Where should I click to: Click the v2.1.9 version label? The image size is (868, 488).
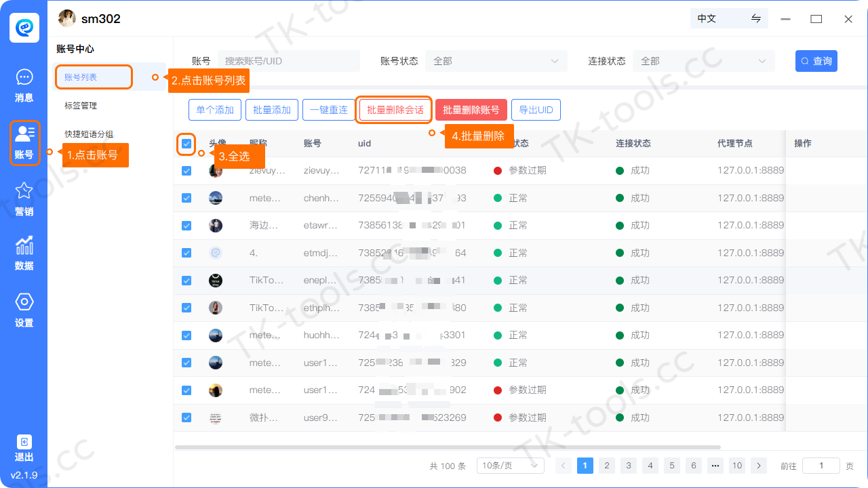click(24, 474)
